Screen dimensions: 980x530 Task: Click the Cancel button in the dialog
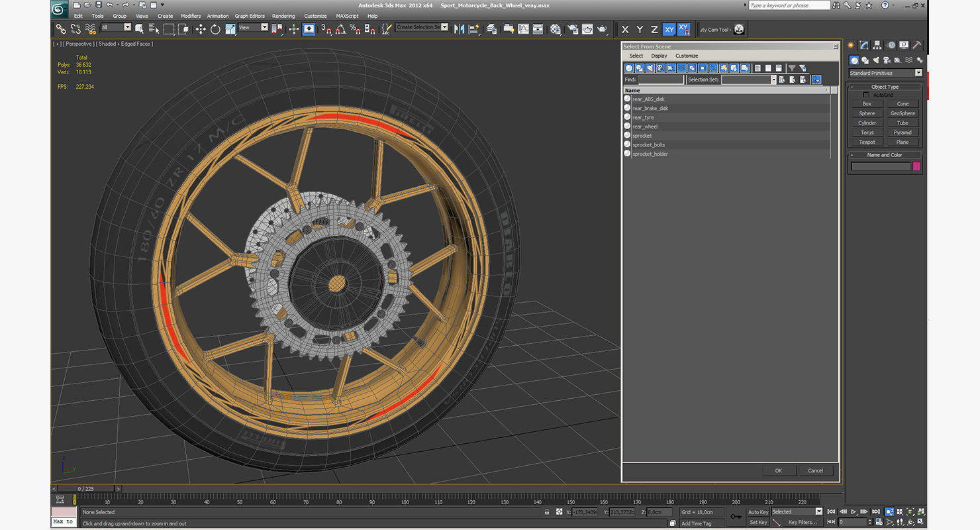click(x=816, y=470)
